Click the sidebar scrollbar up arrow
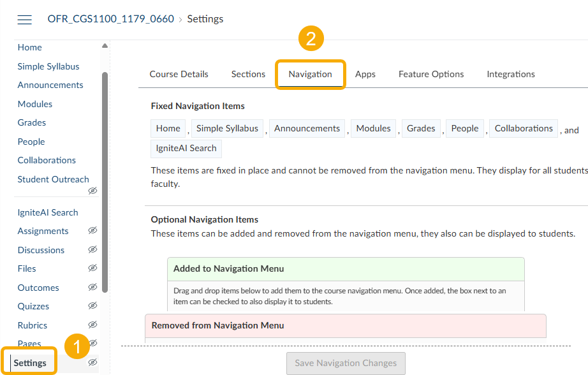 [x=104, y=45]
